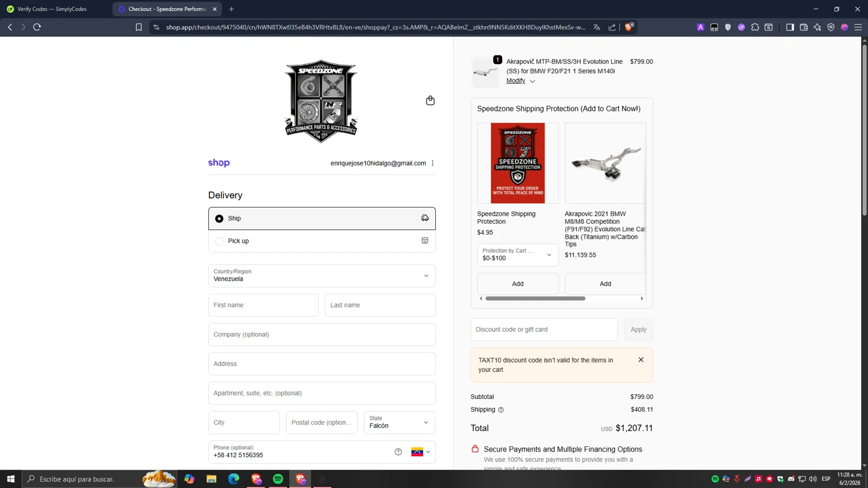868x488 pixels.
Task: Reload the current page
Action: pos(37,27)
